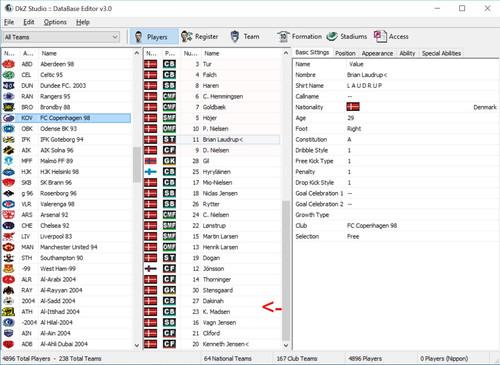Image resolution: width=500 pixels, height=365 pixels.
Task: Click the Manchester United 94 crest
Action: tap(9, 247)
